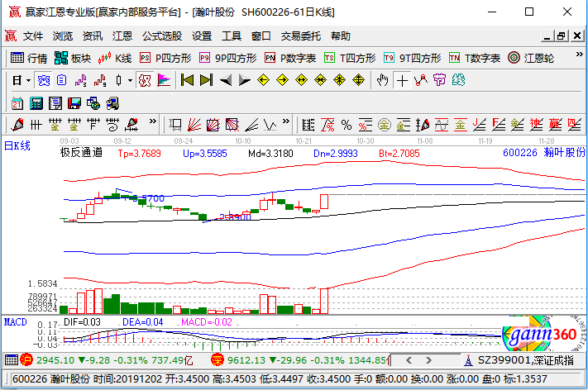Step back with the left triangle arrow
The height and width of the screenshot is (390, 588).
tap(226, 80)
